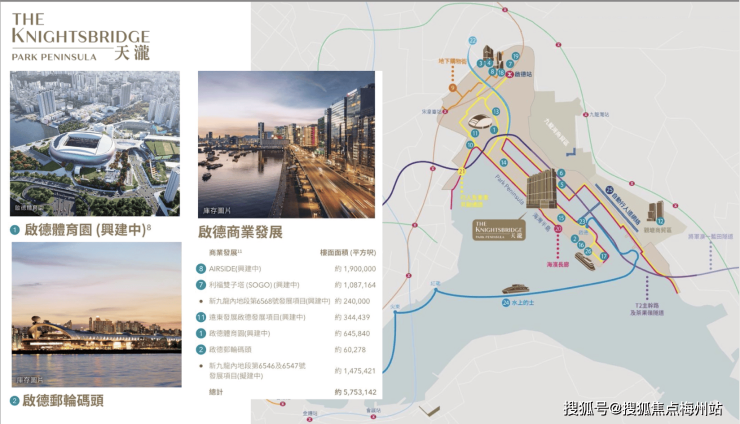Click map marker 16 on the map
740x424 pixels.
(x=581, y=245)
